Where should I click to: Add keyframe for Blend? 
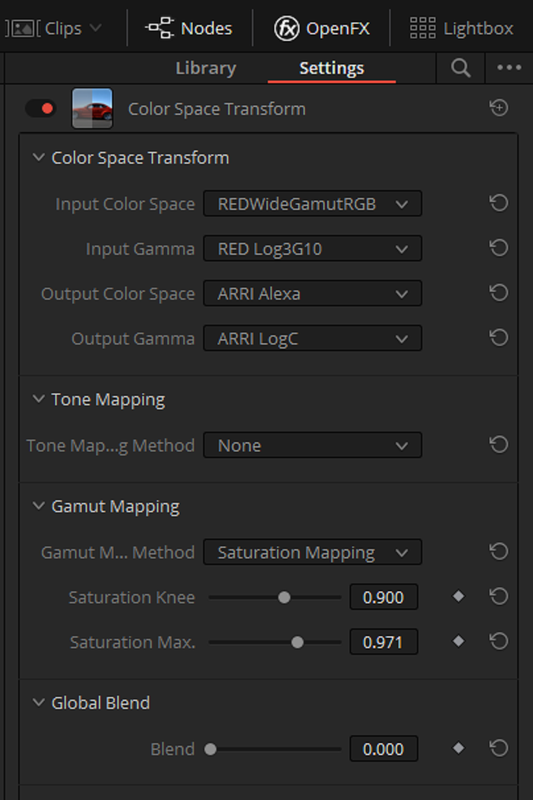tap(459, 748)
